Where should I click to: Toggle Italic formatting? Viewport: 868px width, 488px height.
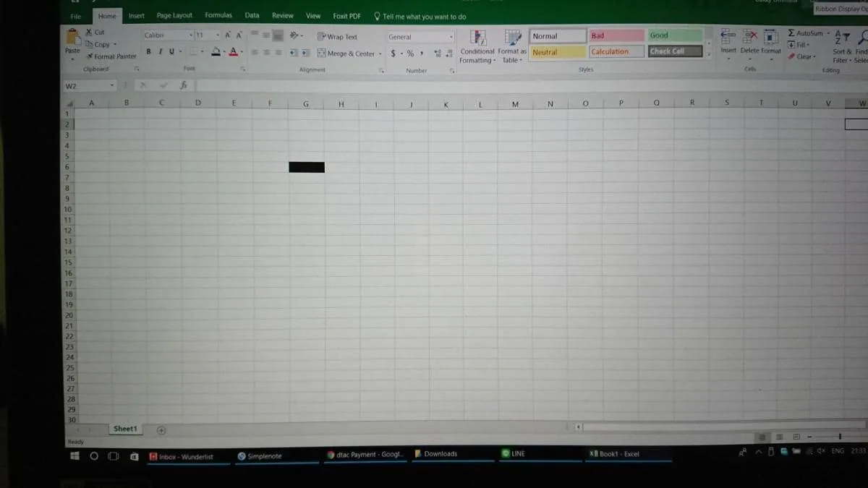tap(161, 51)
